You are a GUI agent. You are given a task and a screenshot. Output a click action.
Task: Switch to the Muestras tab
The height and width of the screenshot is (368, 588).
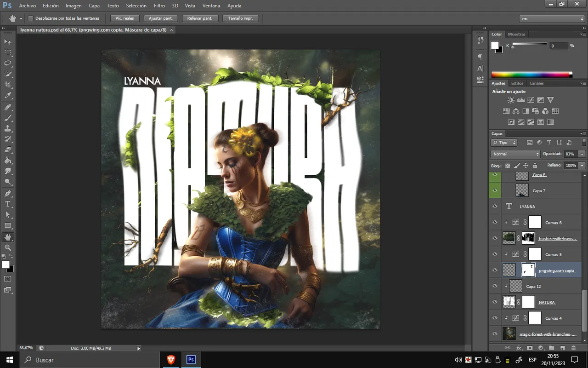pos(517,34)
